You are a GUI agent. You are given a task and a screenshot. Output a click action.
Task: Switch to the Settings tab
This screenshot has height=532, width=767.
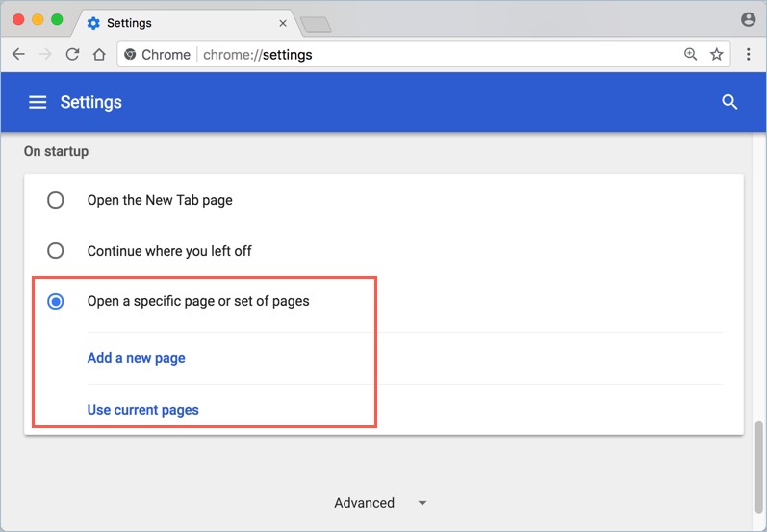(x=173, y=22)
